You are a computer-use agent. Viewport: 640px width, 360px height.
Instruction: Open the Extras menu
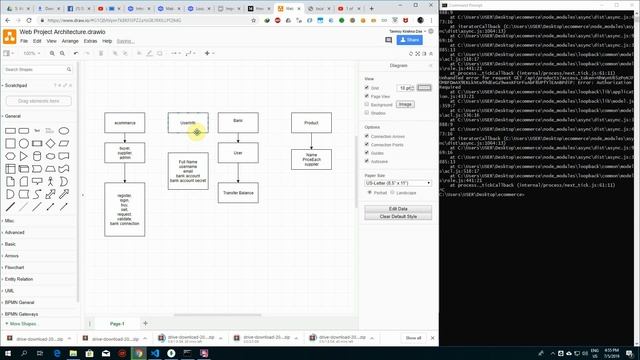tap(90, 41)
